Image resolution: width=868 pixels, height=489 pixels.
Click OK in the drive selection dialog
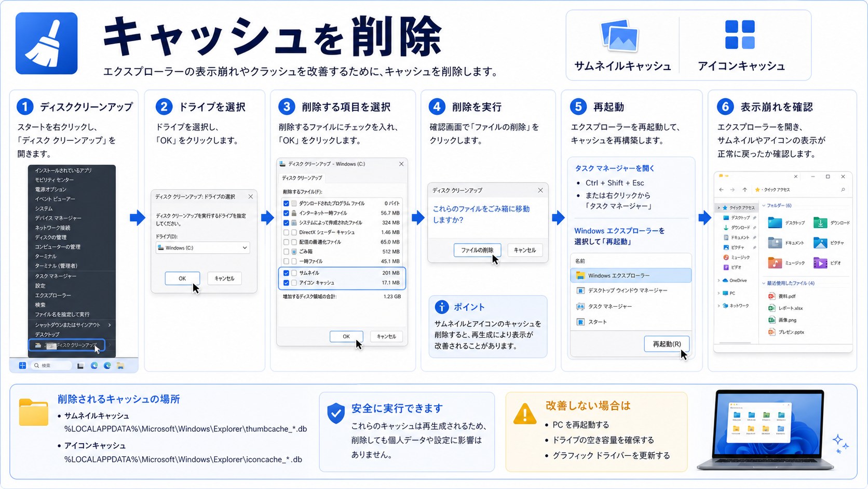click(x=182, y=279)
